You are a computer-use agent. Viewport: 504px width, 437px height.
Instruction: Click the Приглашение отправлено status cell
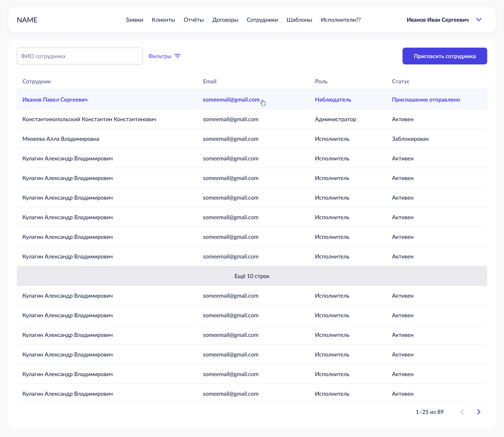click(426, 99)
